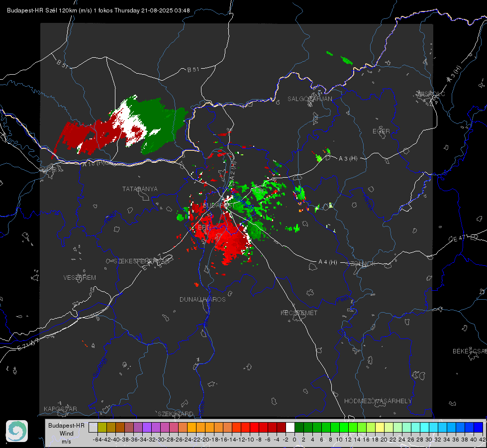The image size is (487, 448).
Task: Select the DUNAÚJVÁROS city label
Action: pos(202,299)
